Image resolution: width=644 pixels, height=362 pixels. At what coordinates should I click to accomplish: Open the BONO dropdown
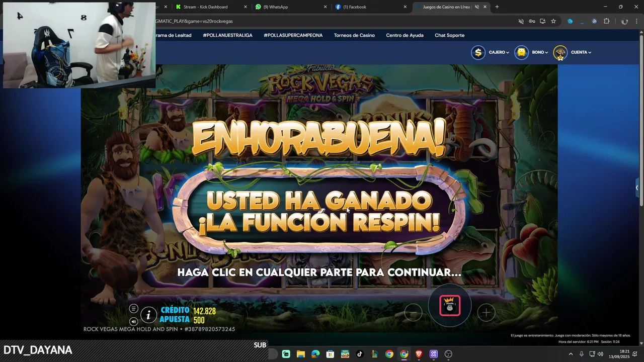(540, 52)
